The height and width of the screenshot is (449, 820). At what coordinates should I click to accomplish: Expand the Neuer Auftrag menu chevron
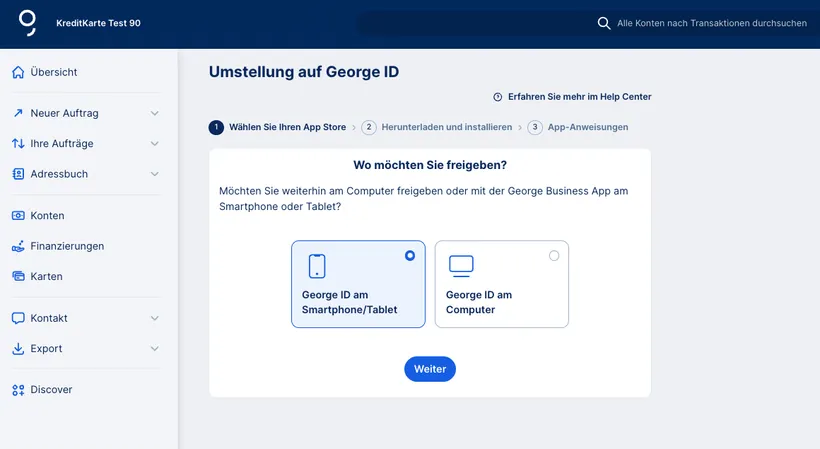pyautogui.click(x=155, y=113)
